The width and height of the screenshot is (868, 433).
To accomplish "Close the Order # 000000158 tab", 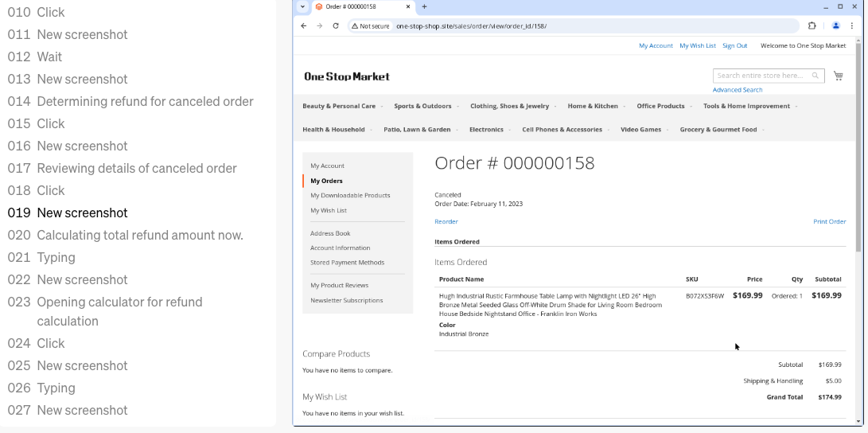I will pyautogui.click(x=408, y=6).
